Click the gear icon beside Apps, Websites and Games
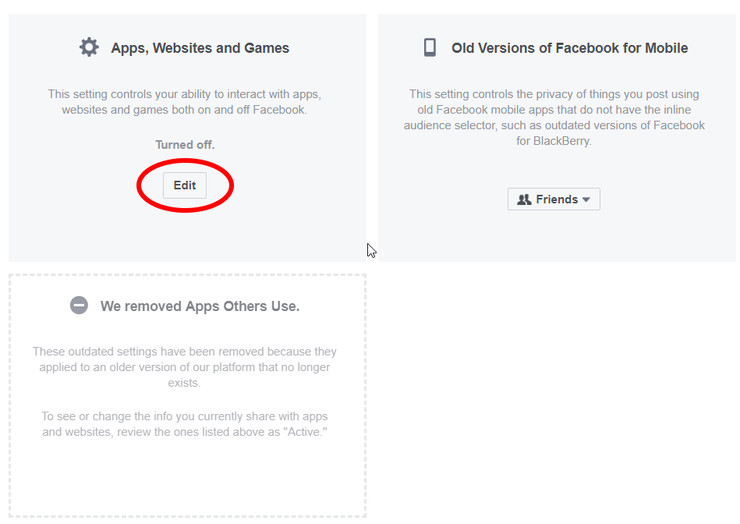The width and height of the screenshot is (740, 524). [89, 47]
